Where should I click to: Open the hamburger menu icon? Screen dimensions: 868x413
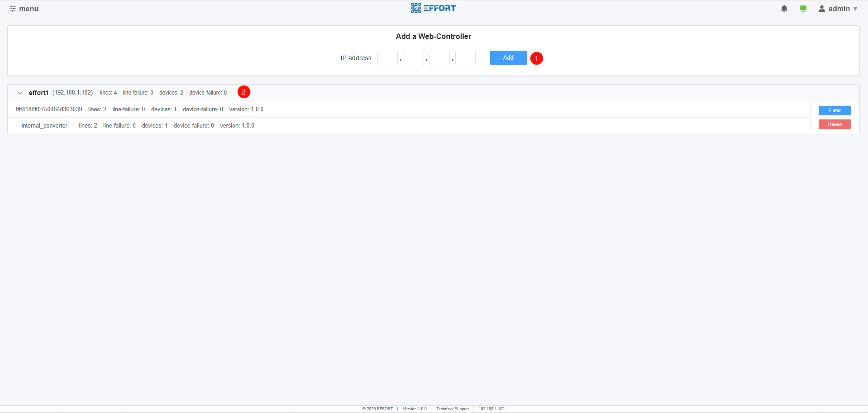coord(13,9)
